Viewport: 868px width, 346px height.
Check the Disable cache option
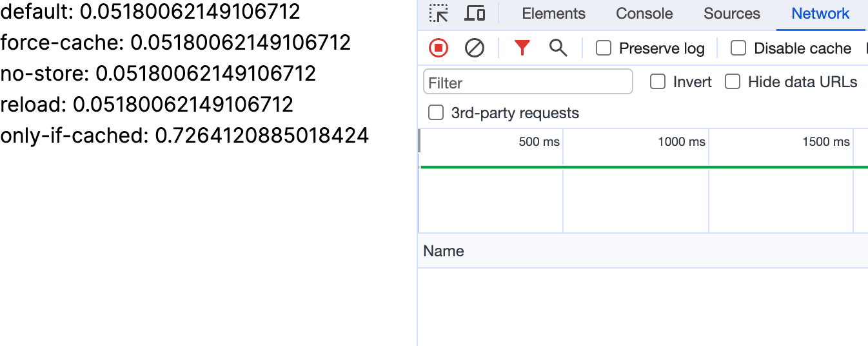[738, 48]
